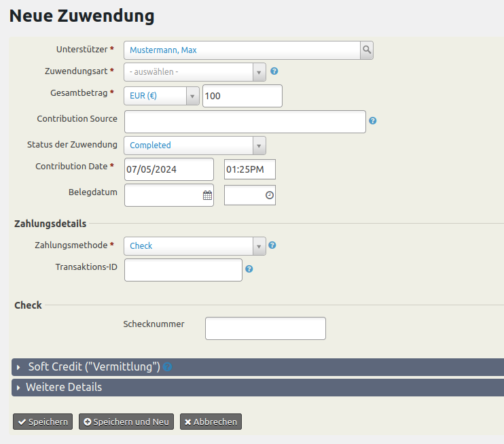Click help icon next to Zuwendungsart
Image resolution: width=504 pixels, height=444 pixels.
[x=274, y=71]
